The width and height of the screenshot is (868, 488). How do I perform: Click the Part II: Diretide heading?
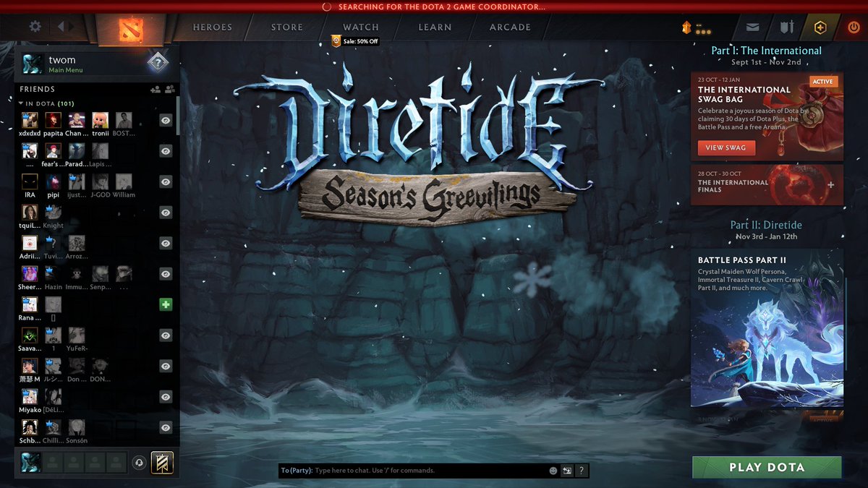tap(766, 225)
